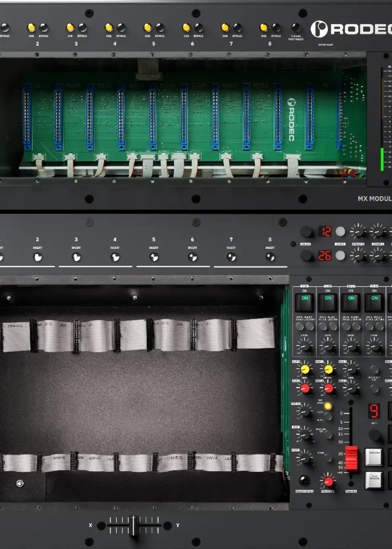Push the yellow USB button on channel 6
This screenshot has width=392, height=549.
coord(186,28)
